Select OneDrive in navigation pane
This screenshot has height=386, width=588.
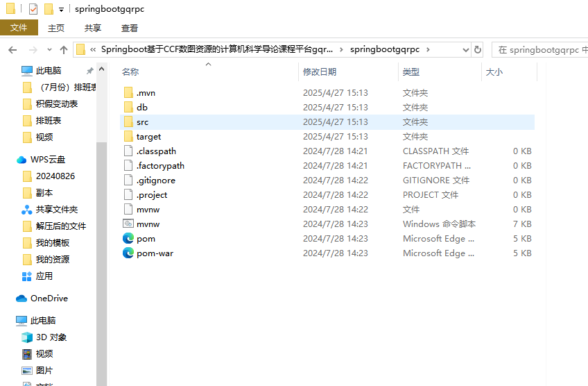pyautogui.click(x=42, y=298)
